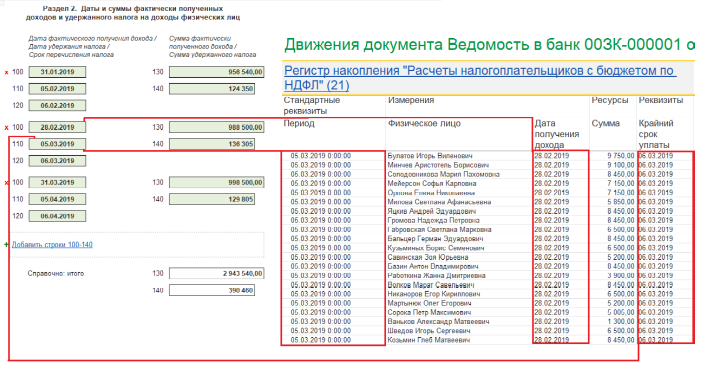Select amount 998 500,00 in line 130
Viewport: 705px width, 369px height.
[217, 182]
